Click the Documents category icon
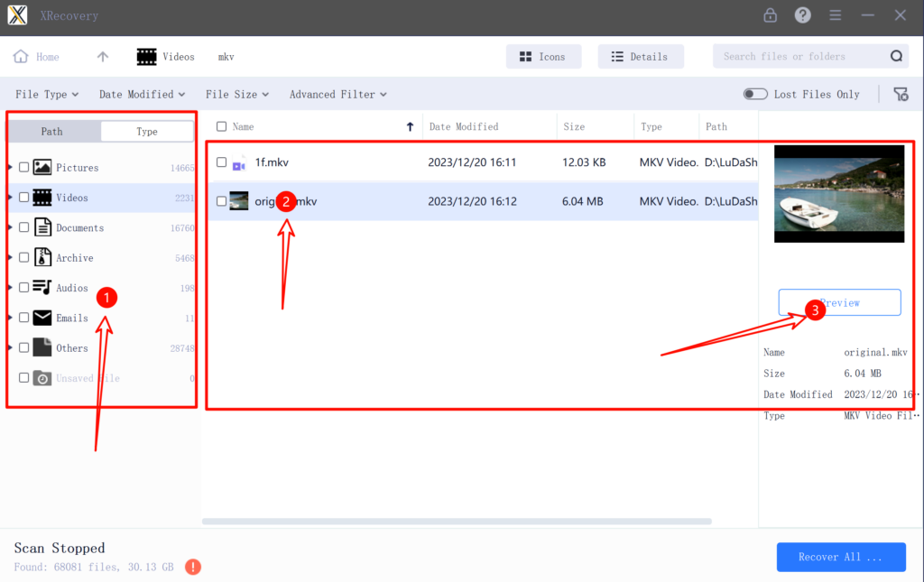This screenshot has height=582, width=924. (x=42, y=227)
